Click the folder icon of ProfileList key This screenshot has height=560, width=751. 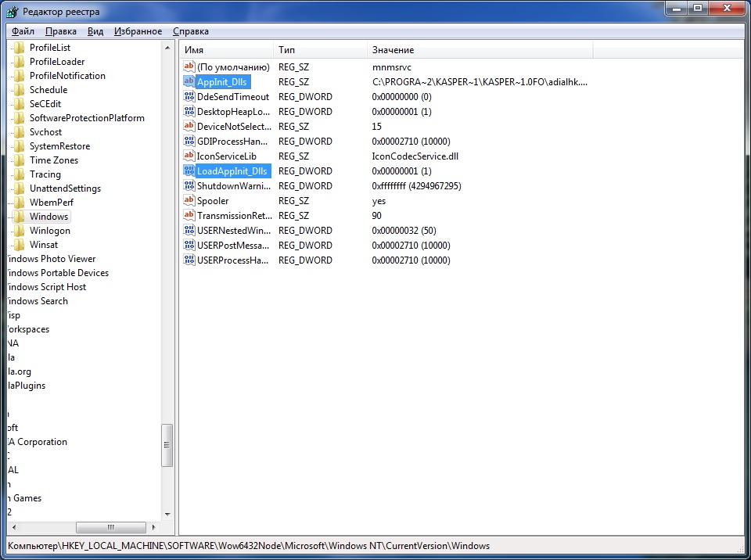[x=19, y=48]
